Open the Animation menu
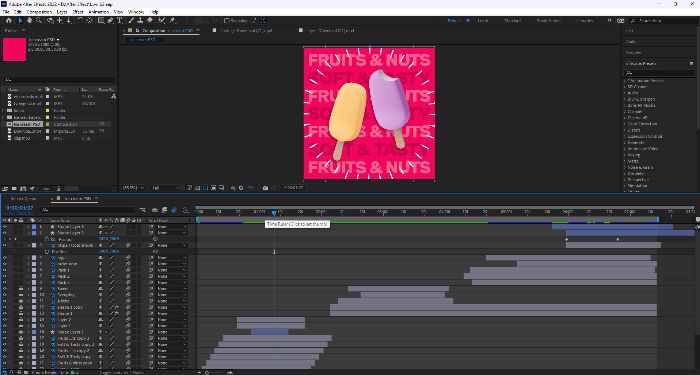Image resolution: width=700 pixels, height=375 pixels. 99,12
